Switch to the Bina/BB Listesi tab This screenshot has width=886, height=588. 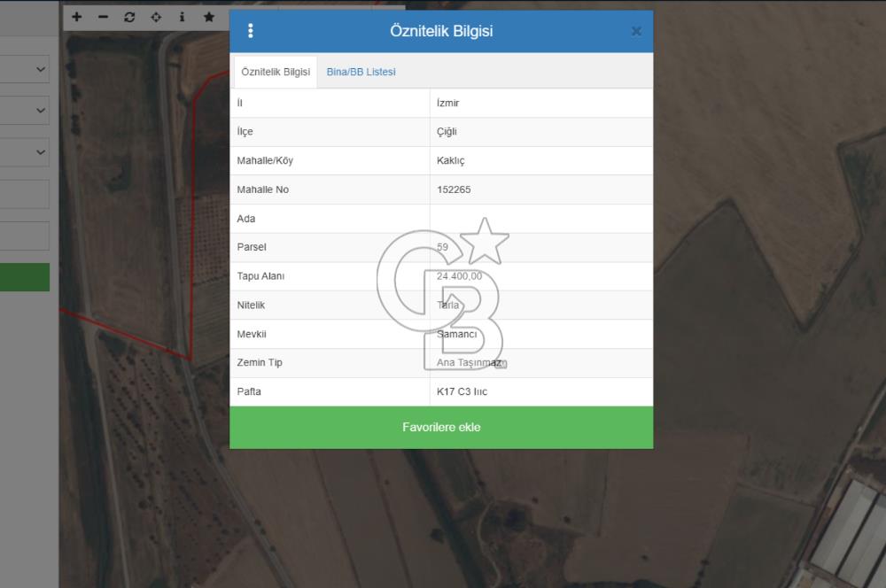click(361, 72)
